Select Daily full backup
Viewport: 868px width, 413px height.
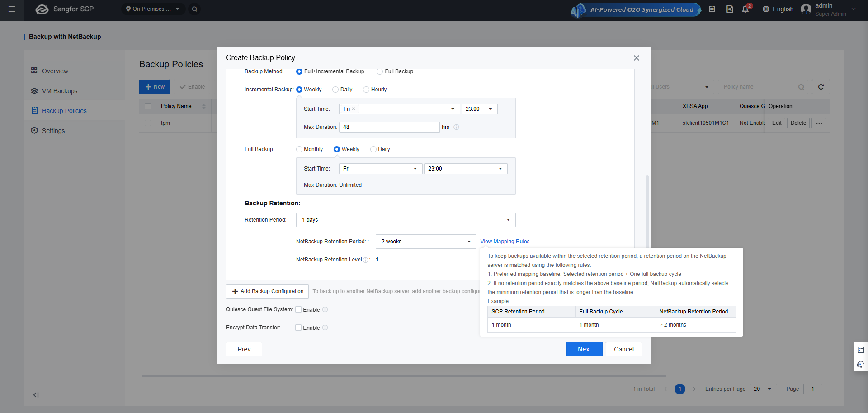click(x=373, y=149)
